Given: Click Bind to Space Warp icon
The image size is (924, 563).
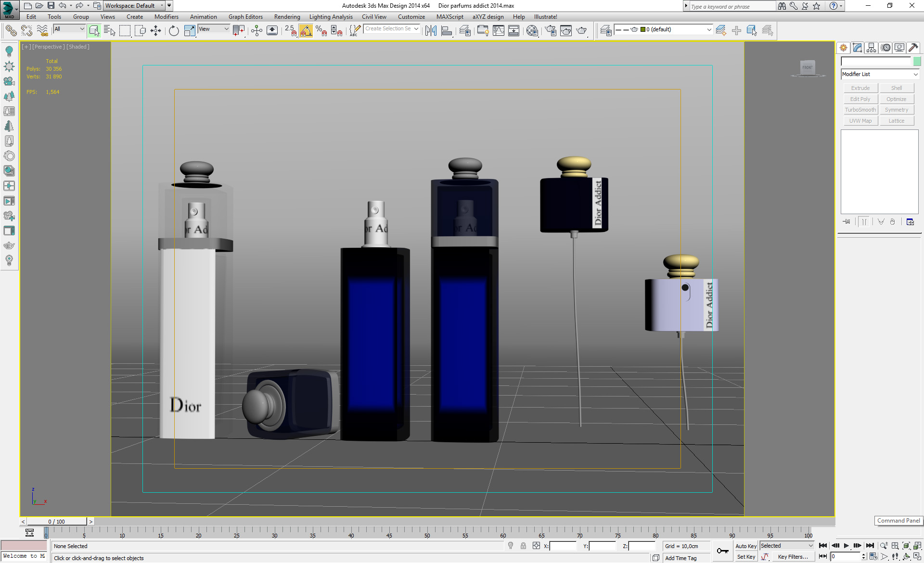Looking at the screenshot, I should (x=42, y=31).
